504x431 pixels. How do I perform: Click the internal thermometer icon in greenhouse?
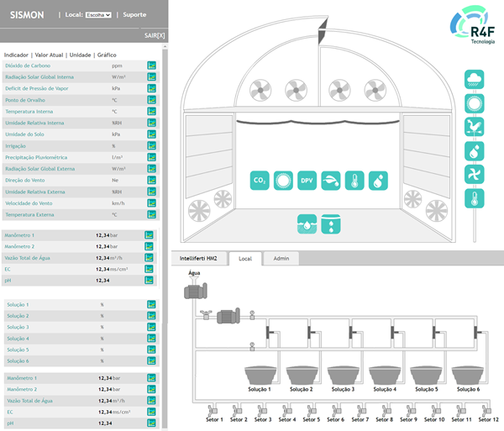(354, 181)
